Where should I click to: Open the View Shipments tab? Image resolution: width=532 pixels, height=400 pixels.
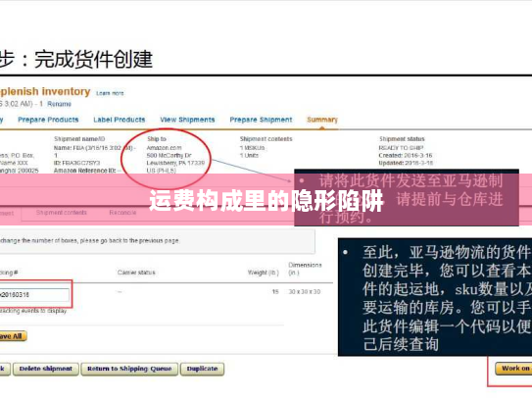(x=187, y=120)
